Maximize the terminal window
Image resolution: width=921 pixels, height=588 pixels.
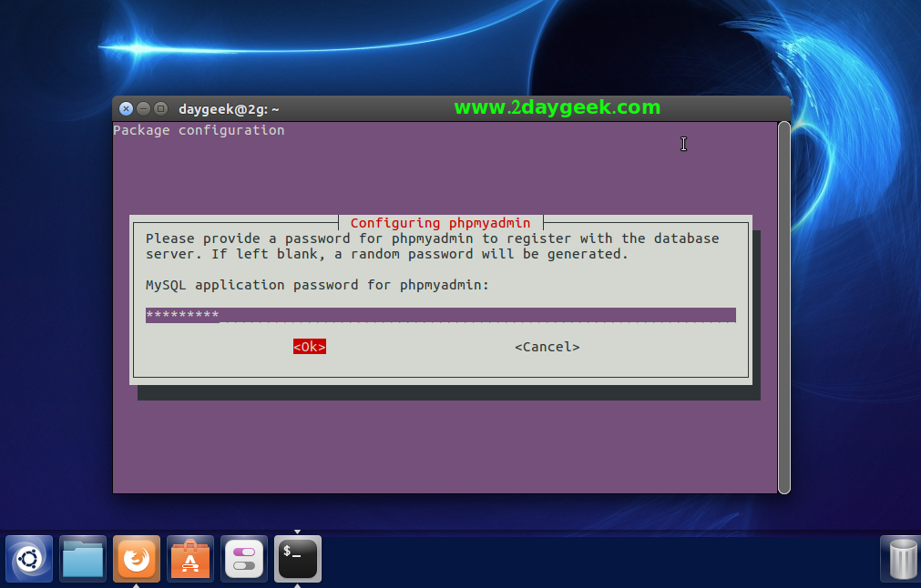(160, 108)
